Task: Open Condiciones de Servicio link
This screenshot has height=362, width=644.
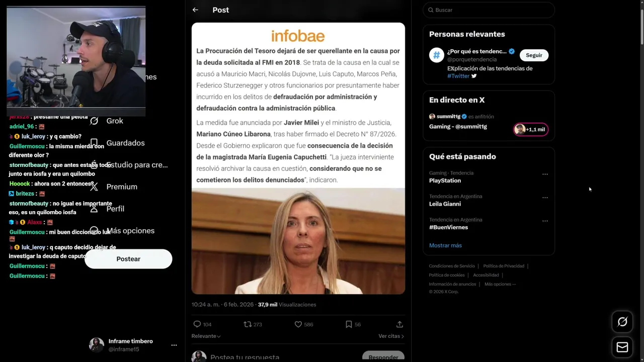Action: pos(452,266)
